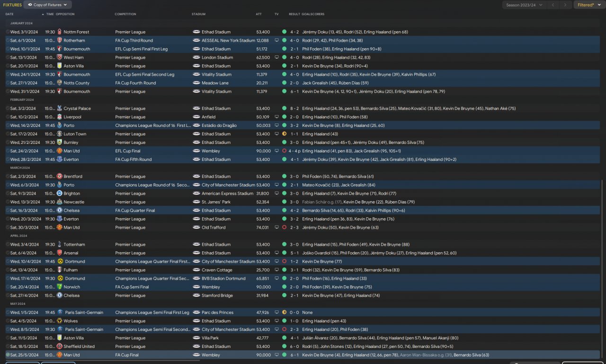
Task: Click the 8 - 2 result
Action: (x=294, y=108)
